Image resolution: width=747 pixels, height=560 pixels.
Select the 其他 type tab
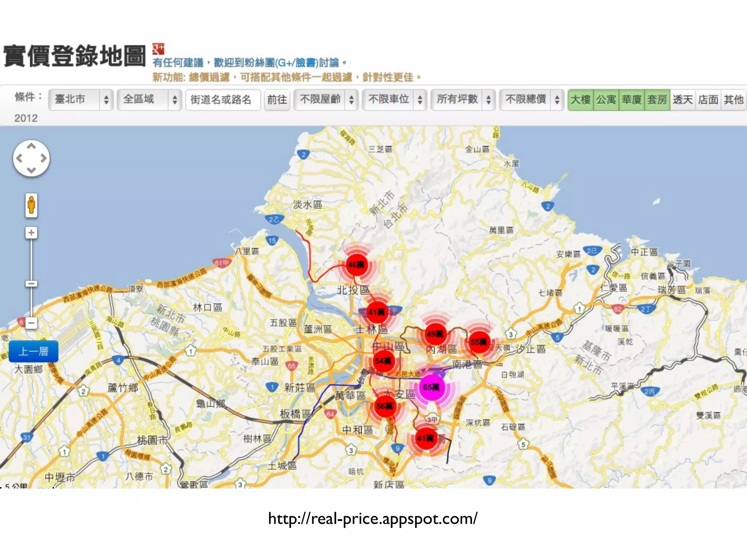point(734,100)
